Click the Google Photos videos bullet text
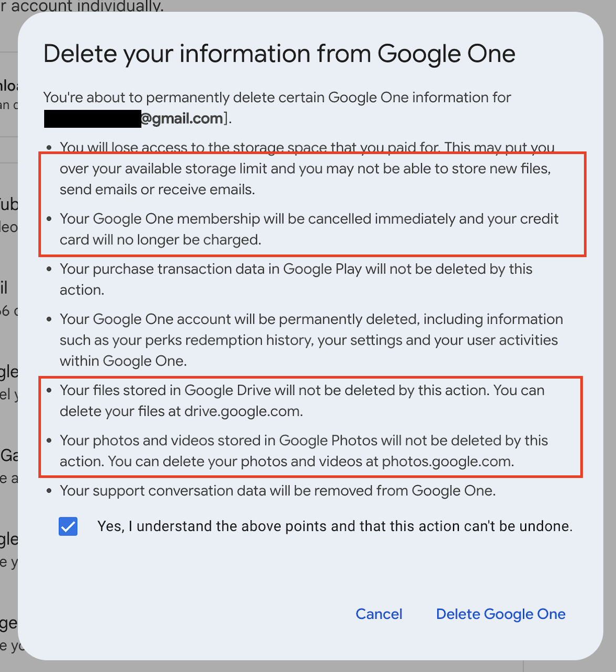 pyautogui.click(x=303, y=441)
